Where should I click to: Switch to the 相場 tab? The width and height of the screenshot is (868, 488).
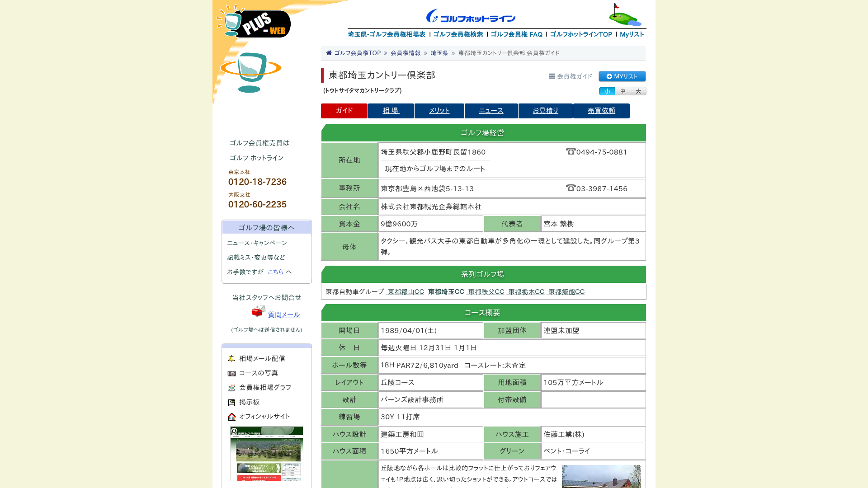391,111
